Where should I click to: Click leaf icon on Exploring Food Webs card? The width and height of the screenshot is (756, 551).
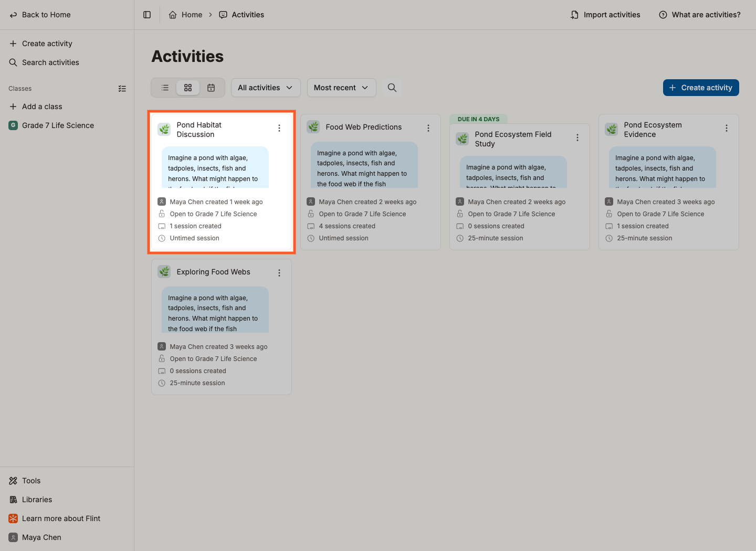point(164,272)
